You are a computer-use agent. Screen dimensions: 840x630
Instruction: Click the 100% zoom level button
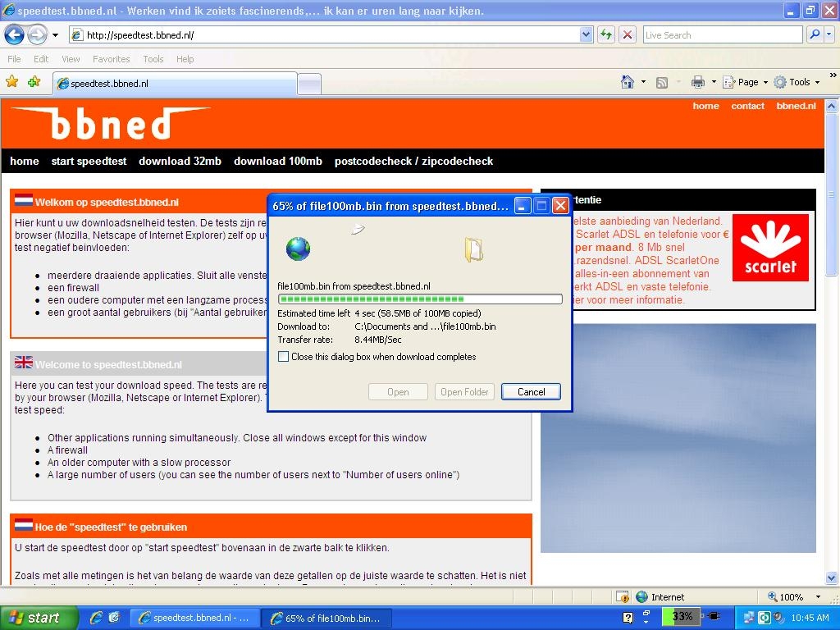pos(785,597)
